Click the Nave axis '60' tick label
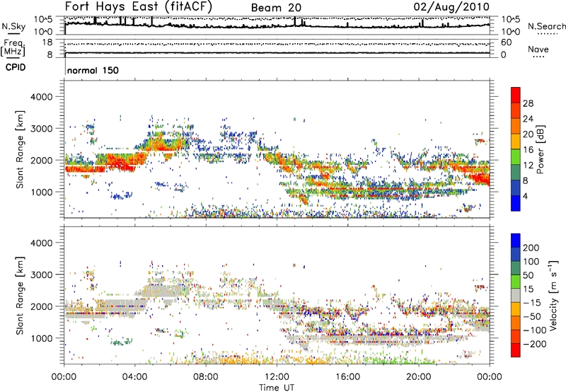The height and width of the screenshot is (392, 566). click(x=506, y=42)
